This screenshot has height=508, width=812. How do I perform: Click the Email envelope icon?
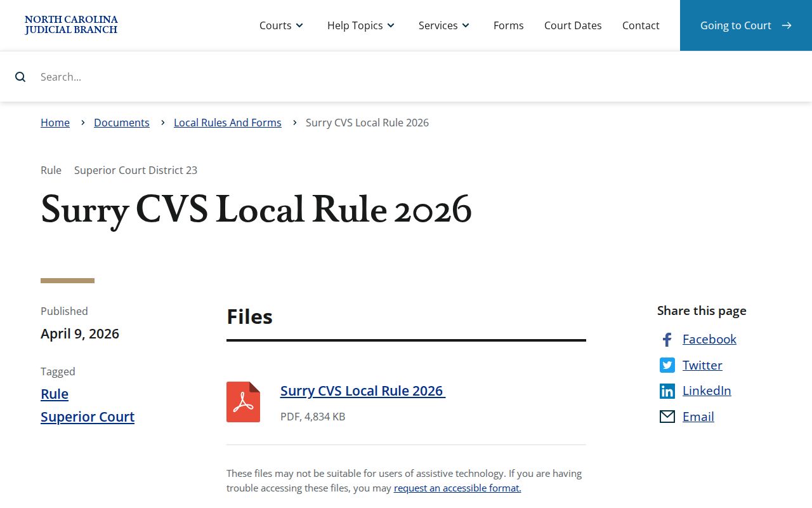point(667,417)
